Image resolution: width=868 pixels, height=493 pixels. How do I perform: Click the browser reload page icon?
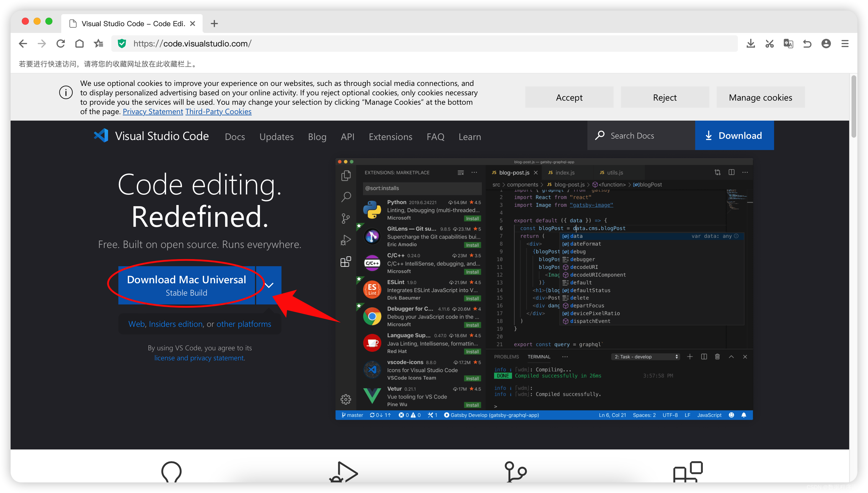click(x=61, y=44)
